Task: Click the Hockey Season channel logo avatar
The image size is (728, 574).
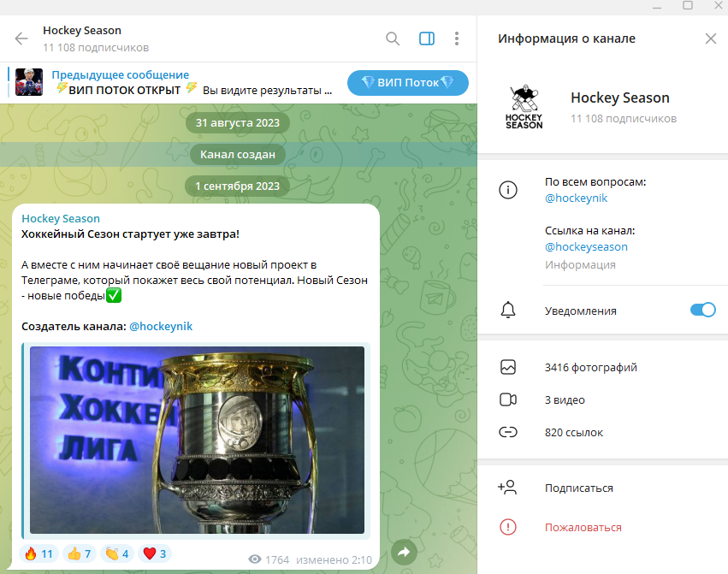Action: click(x=524, y=107)
